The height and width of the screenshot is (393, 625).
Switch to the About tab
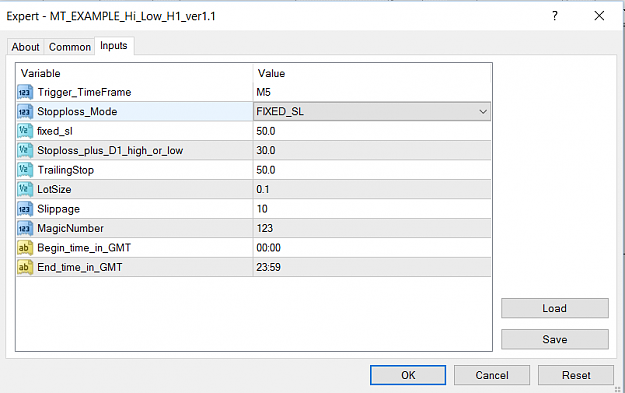pos(26,47)
